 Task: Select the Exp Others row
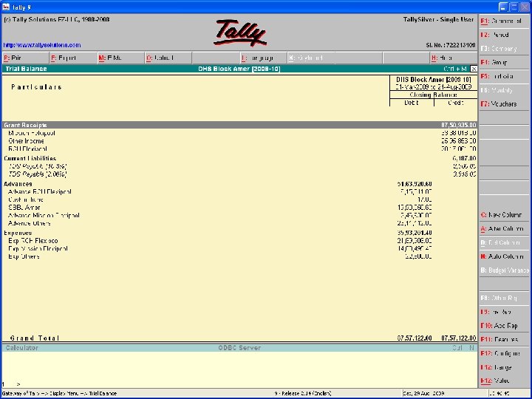coord(239,256)
